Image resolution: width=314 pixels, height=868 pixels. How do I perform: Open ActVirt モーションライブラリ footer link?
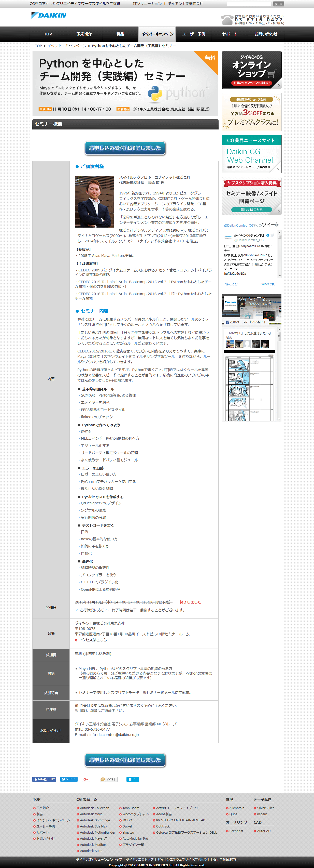(177, 808)
